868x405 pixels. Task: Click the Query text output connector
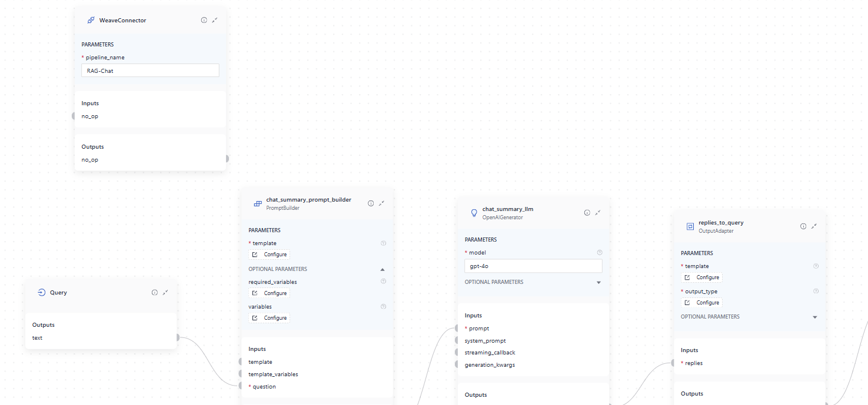coord(178,337)
